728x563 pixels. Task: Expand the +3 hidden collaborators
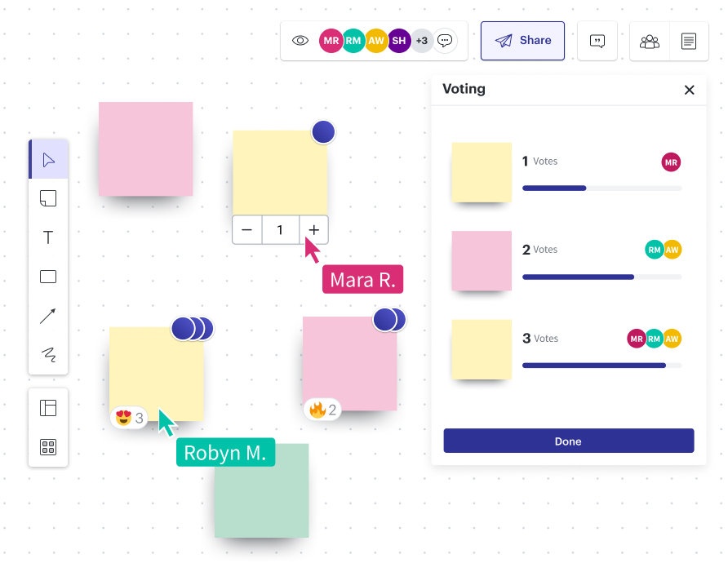pyautogui.click(x=422, y=40)
